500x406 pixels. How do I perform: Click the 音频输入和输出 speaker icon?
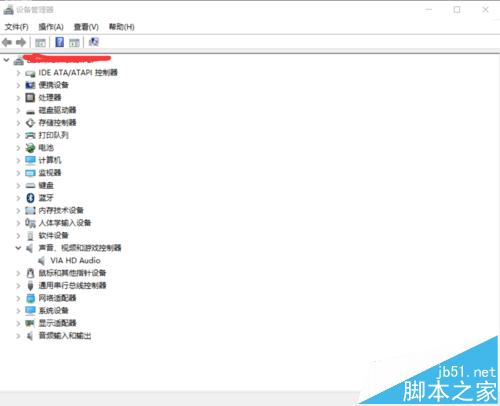coord(30,336)
